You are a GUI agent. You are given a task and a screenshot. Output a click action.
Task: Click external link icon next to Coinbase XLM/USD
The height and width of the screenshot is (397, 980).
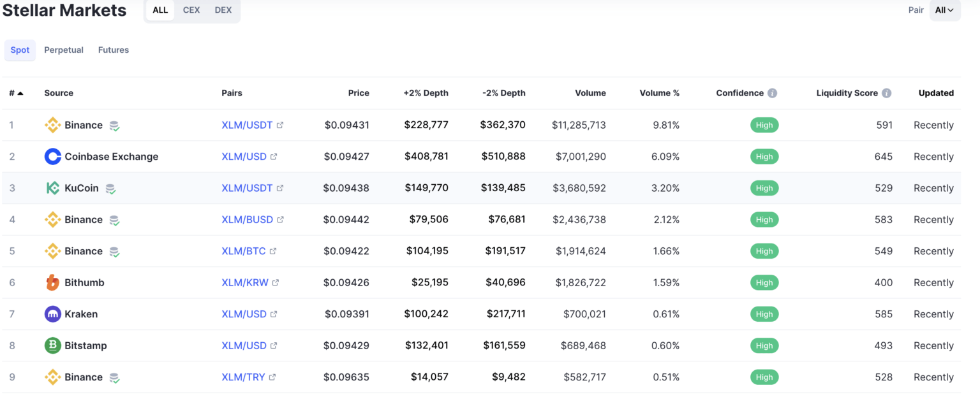point(274,157)
